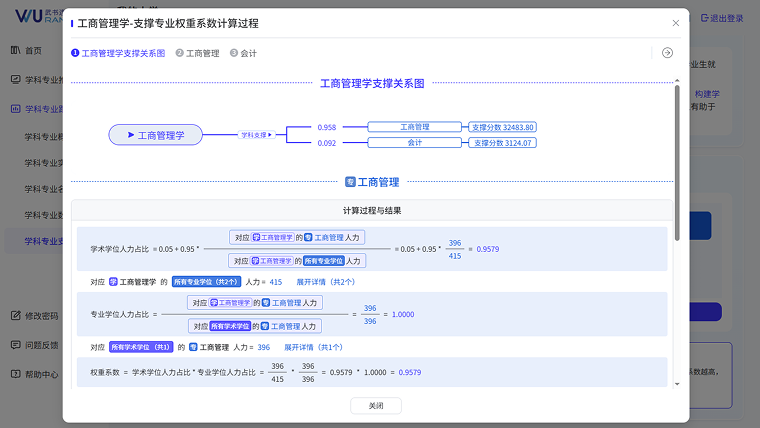The image size is (760, 428).
Task: Click the 0.9579 academic ratio result
Action: 488,249
